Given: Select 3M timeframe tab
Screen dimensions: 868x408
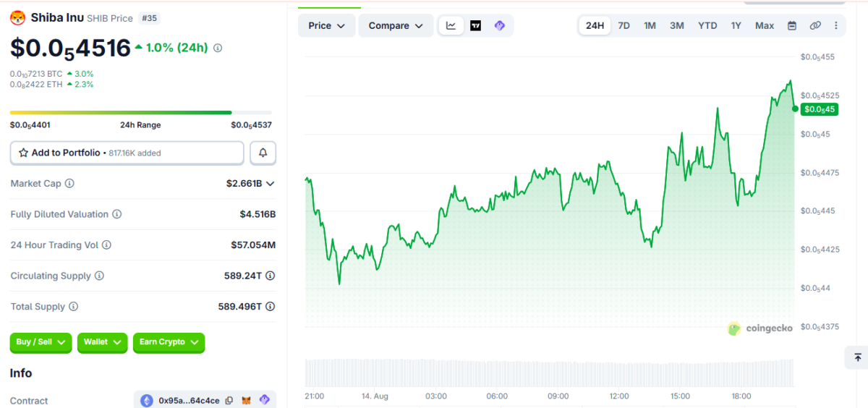Looking at the screenshot, I should 677,25.
